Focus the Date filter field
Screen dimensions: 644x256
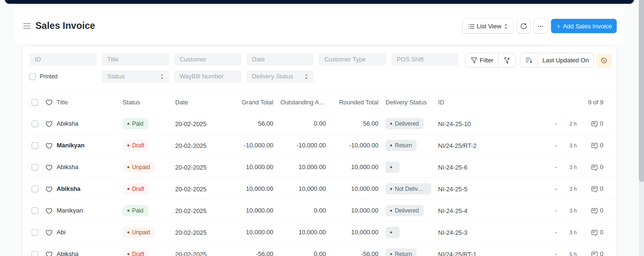click(x=280, y=60)
